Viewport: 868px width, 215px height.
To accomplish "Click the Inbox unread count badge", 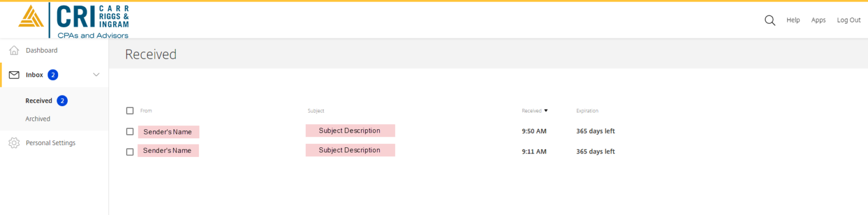I will [53, 75].
